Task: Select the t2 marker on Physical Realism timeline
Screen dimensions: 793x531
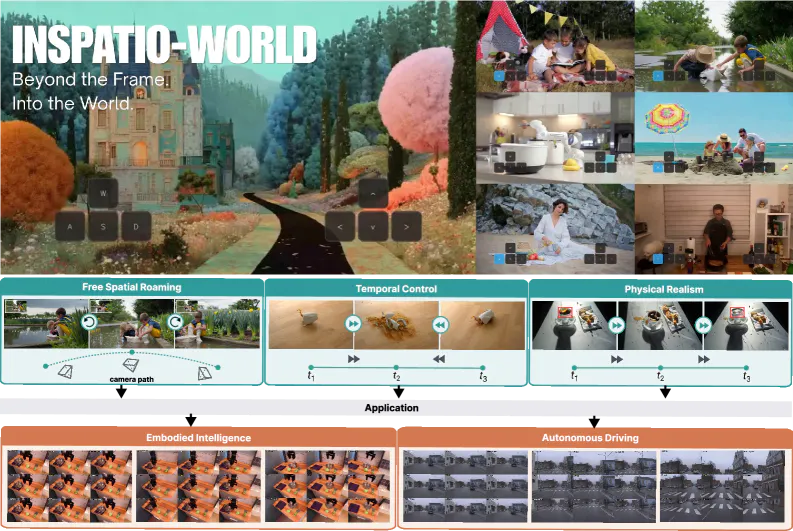Action: pos(660,368)
